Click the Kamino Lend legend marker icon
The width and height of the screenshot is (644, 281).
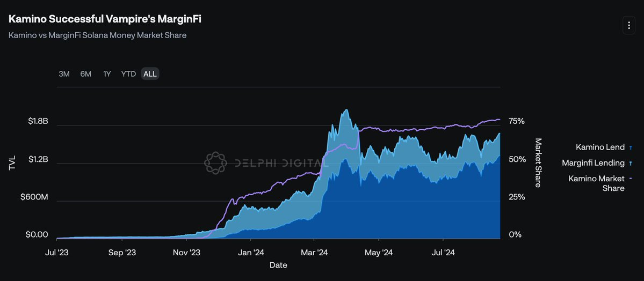pos(631,147)
